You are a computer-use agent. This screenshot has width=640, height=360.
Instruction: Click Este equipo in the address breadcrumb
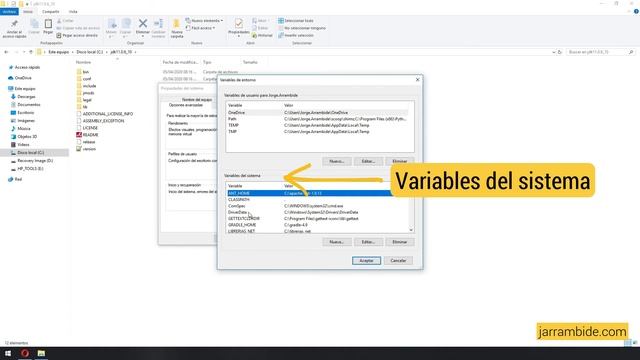(x=59, y=52)
